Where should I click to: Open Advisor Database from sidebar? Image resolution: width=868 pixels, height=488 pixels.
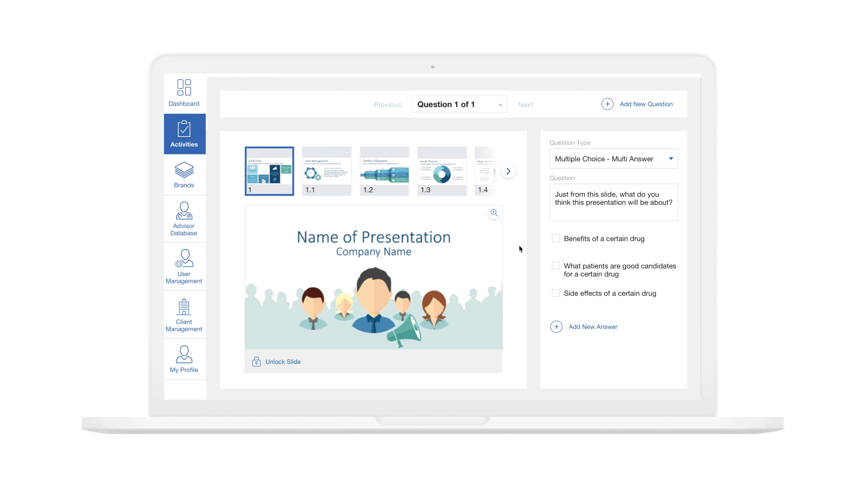[x=184, y=219]
